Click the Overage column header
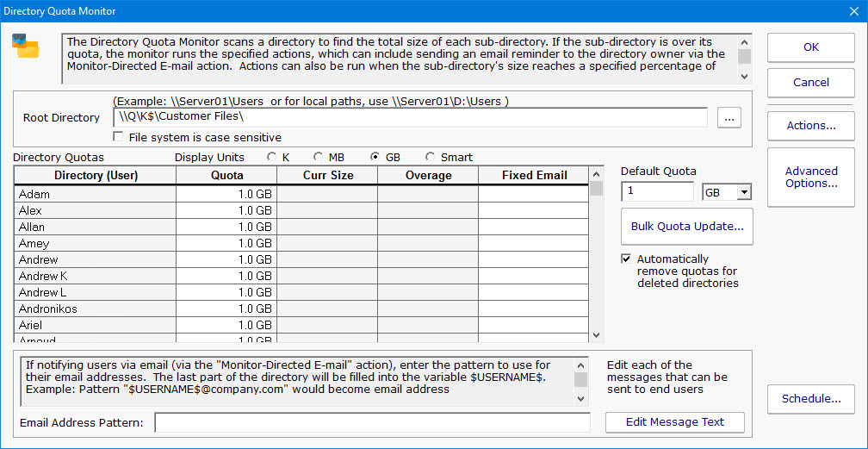The width and height of the screenshot is (868, 449). coord(427,175)
